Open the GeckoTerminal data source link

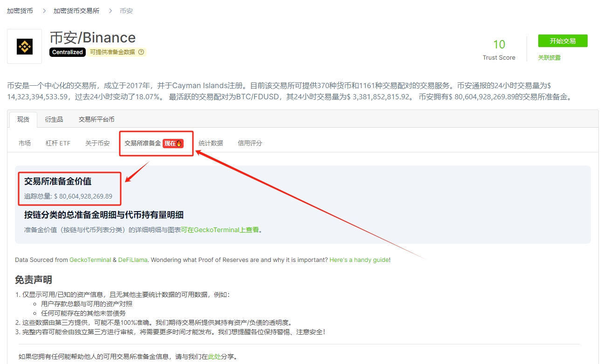point(90,260)
